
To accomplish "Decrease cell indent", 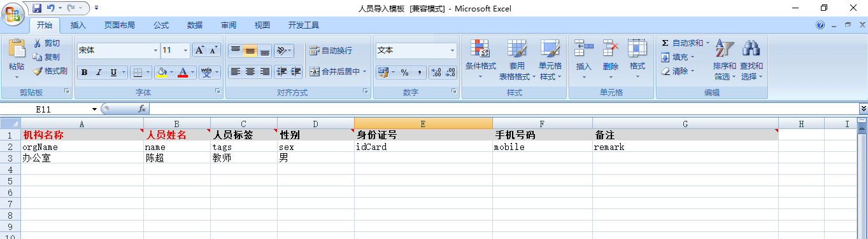I will [x=281, y=72].
